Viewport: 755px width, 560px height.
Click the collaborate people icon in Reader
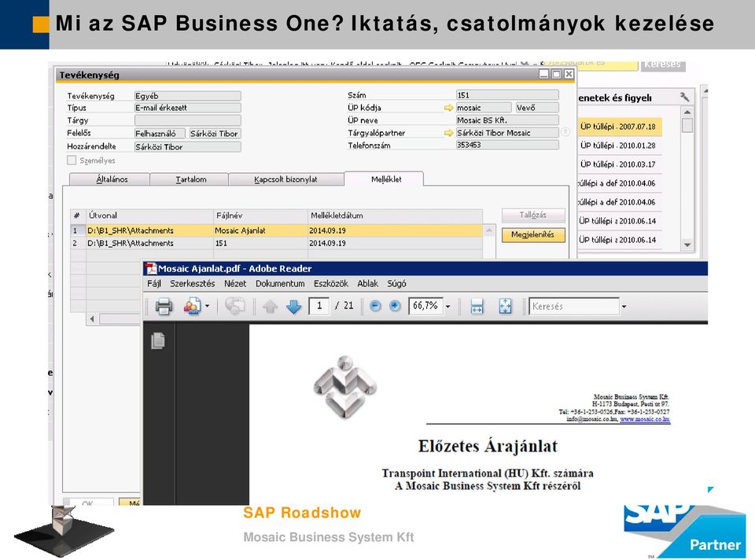click(x=192, y=306)
